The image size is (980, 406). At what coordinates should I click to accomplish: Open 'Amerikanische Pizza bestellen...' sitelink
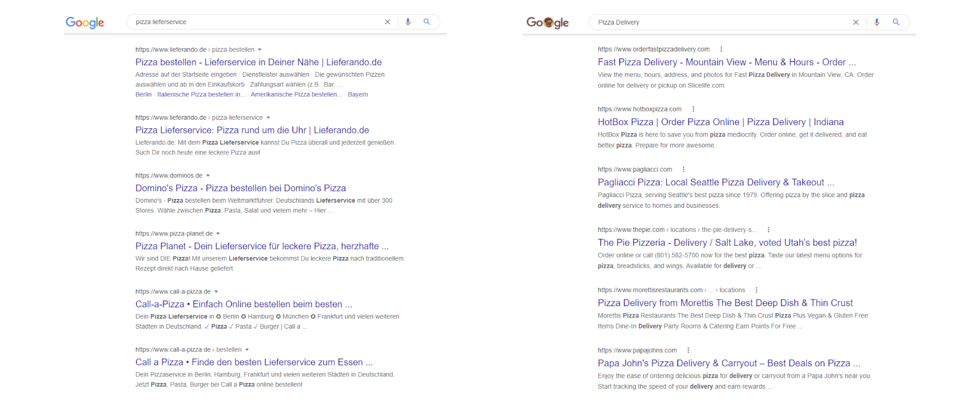[296, 95]
